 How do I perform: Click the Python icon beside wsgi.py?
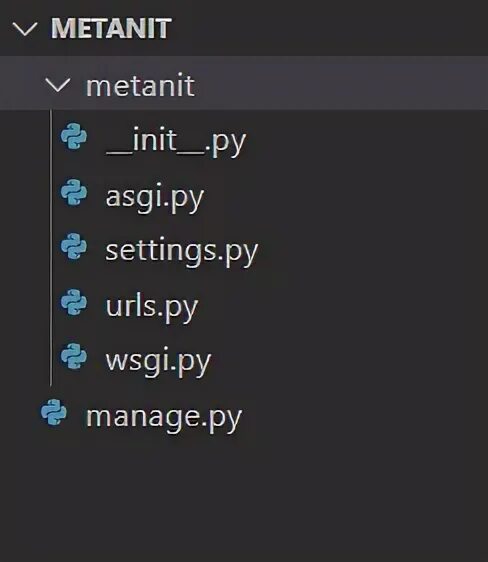tap(74, 356)
